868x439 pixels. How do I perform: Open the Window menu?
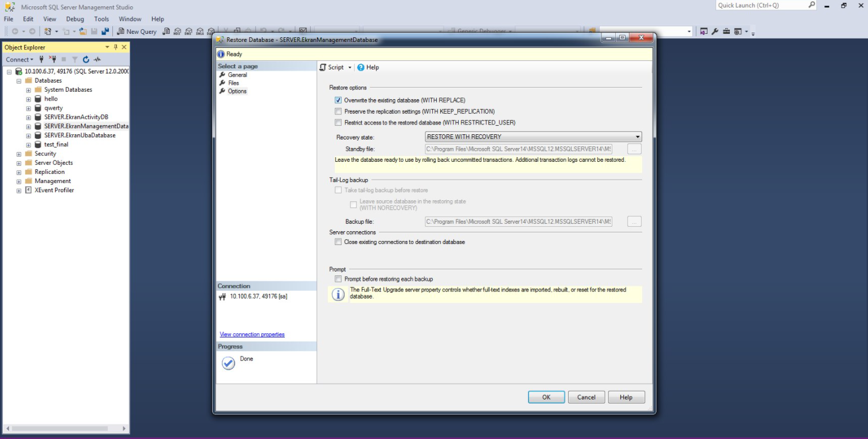coord(130,19)
